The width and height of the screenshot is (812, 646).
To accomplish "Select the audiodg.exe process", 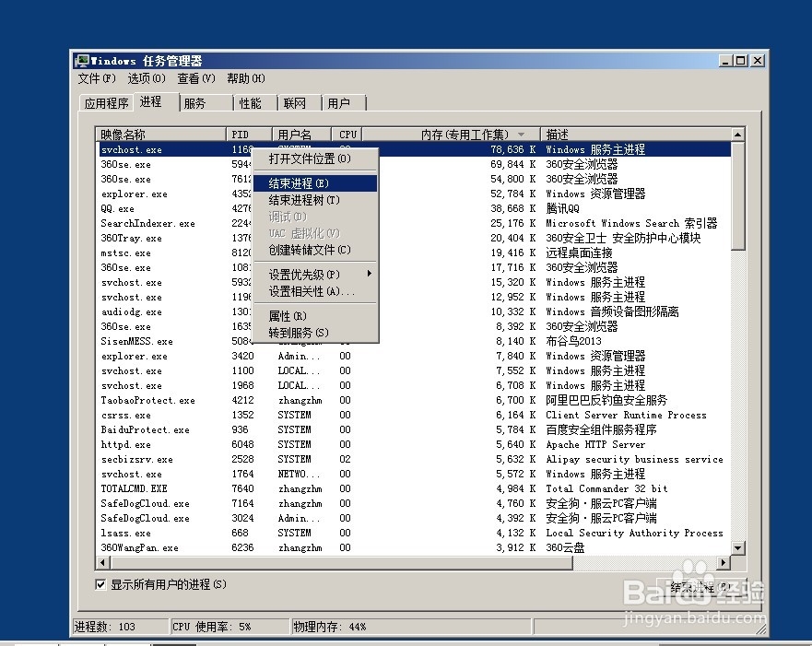I will click(414, 311).
